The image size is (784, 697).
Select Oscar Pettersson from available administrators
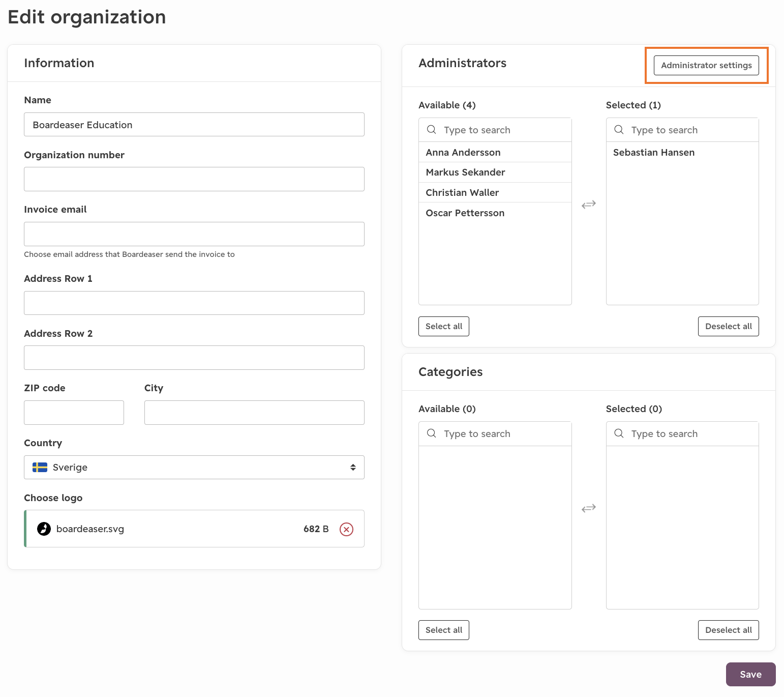[x=495, y=213]
